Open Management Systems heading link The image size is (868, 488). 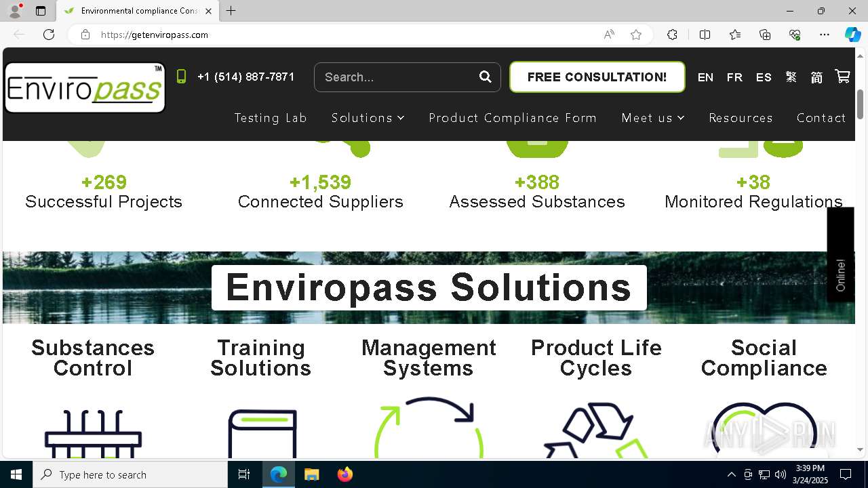tap(429, 358)
